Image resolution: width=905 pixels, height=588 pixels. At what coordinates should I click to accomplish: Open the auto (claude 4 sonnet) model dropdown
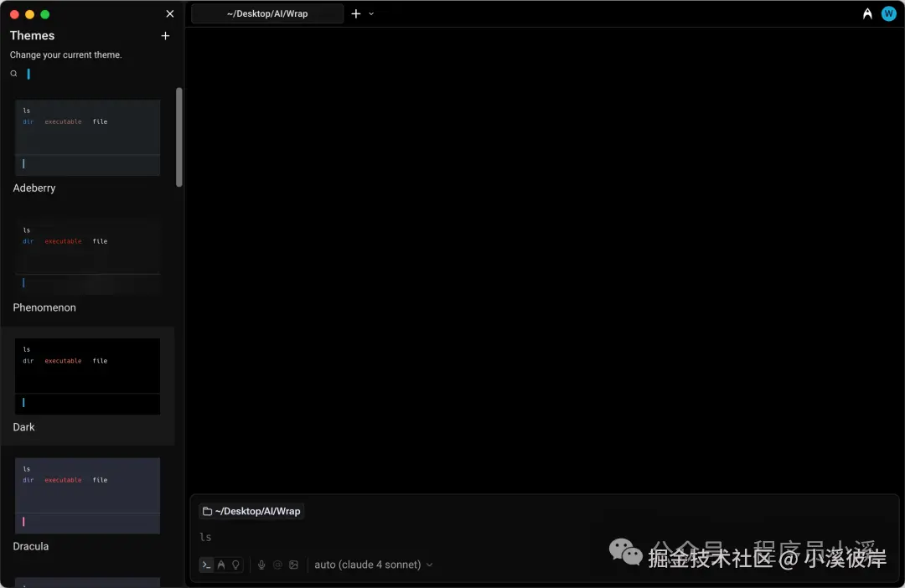tap(374, 565)
